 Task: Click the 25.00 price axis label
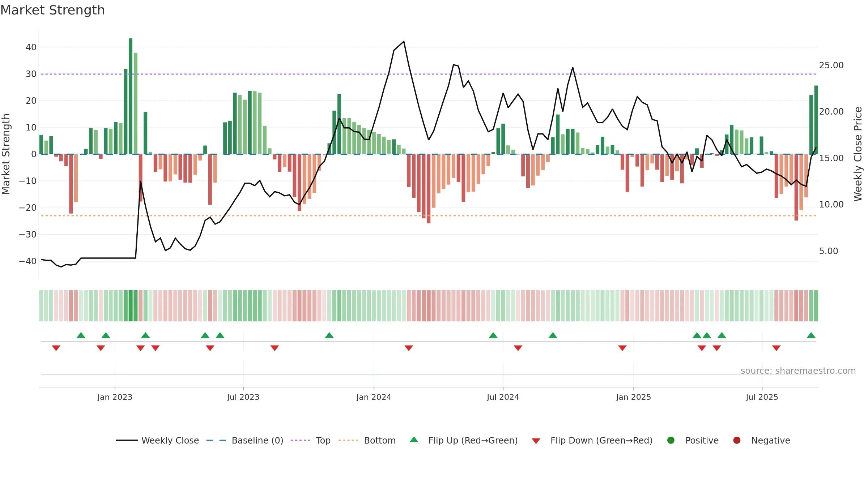(831, 65)
